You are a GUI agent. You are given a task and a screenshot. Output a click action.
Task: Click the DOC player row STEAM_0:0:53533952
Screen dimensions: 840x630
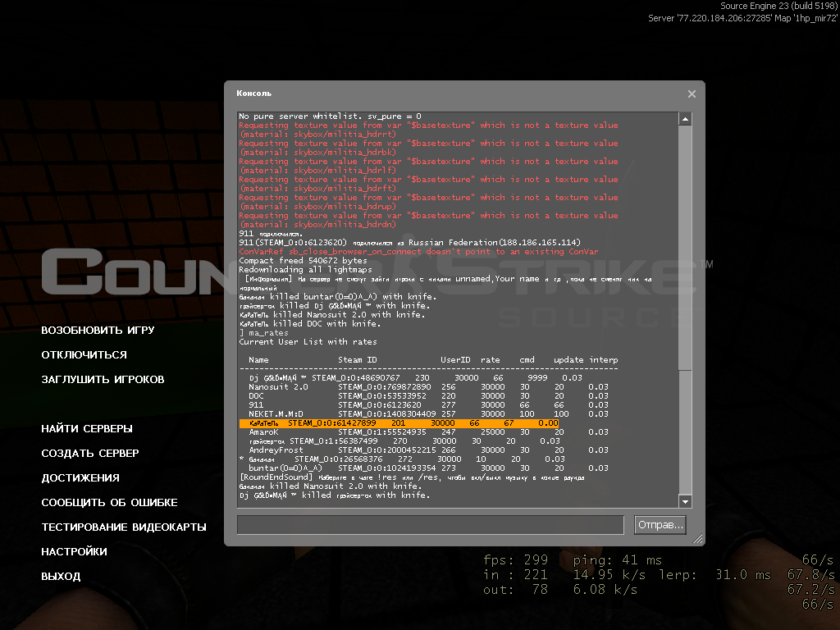[x=428, y=396]
